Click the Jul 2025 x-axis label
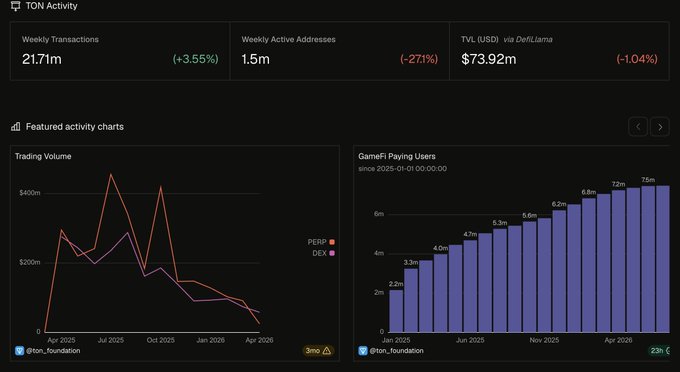 pyautogui.click(x=111, y=340)
